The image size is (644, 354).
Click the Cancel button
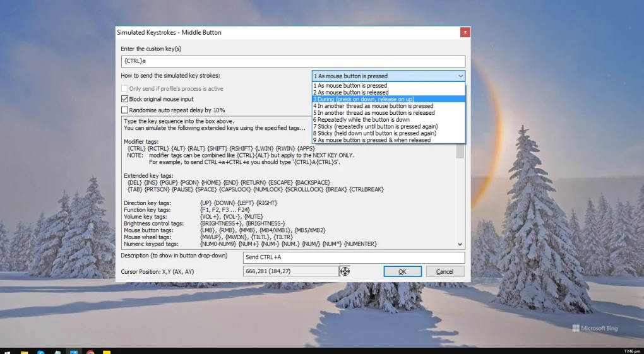(x=445, y=271)
